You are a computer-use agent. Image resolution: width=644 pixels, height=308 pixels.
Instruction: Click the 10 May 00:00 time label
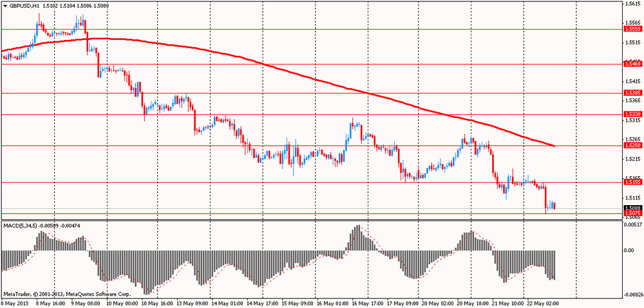click(122, 303)
